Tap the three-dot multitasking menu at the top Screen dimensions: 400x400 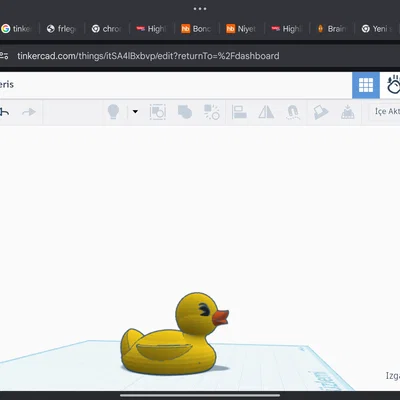[200, 9]
